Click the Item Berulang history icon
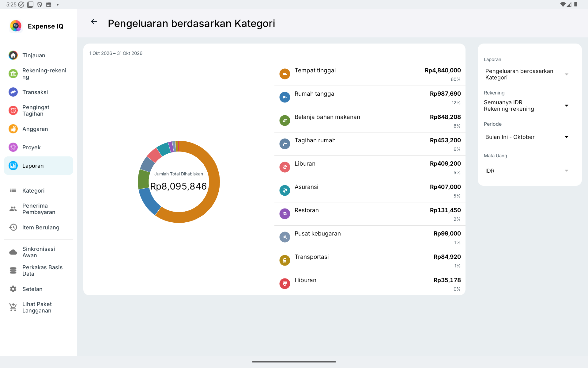The width and height of the screenshot is (588, 368). coord(13,227)
